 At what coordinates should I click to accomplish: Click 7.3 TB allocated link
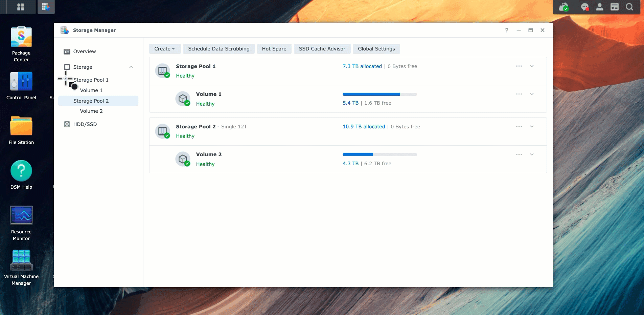[x=362, y=66]
